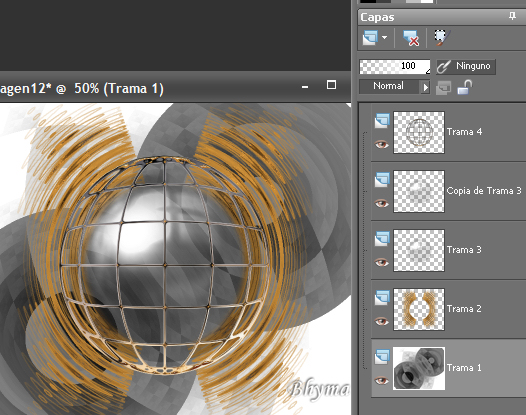The image size is (526, 415).
Task: Pin the Capas panel
Action: pyautogui.click(x=512, y=16)
